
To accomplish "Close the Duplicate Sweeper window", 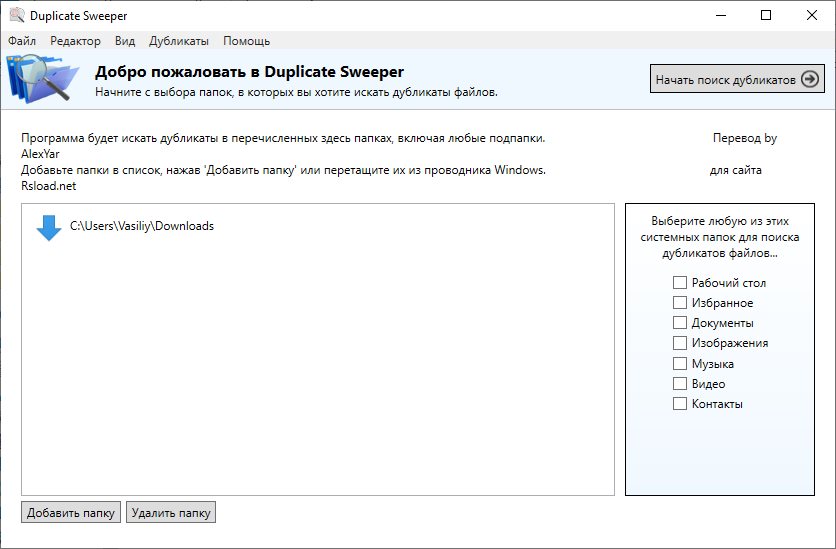I will click(811, 15).
